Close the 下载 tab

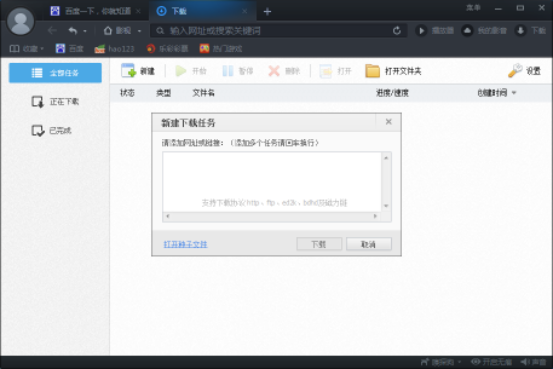coord(244,11)
